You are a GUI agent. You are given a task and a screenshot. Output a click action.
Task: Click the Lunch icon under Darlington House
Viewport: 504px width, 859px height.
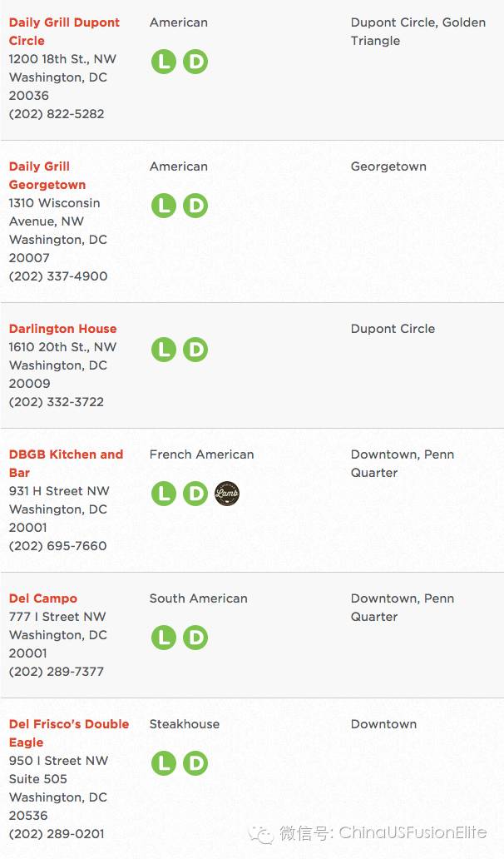(164, 350)
